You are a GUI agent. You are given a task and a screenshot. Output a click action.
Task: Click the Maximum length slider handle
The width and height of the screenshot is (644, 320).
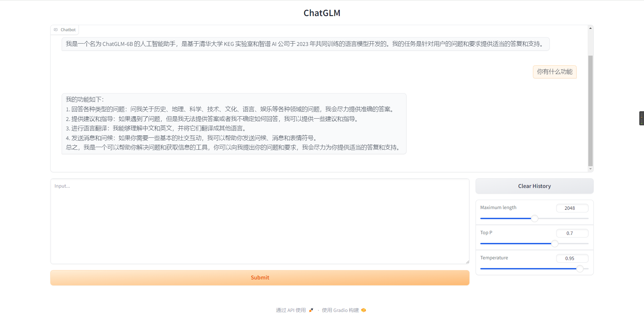click(x=535, y=218)
